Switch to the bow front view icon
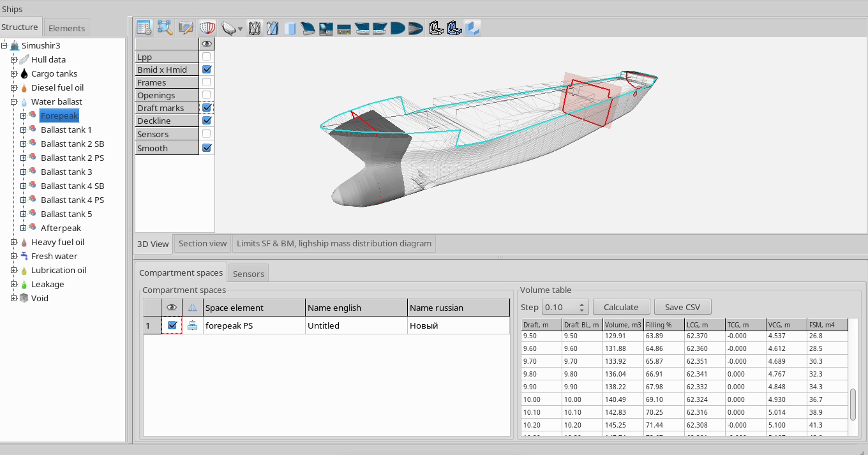868x455 pixels. 326,28
